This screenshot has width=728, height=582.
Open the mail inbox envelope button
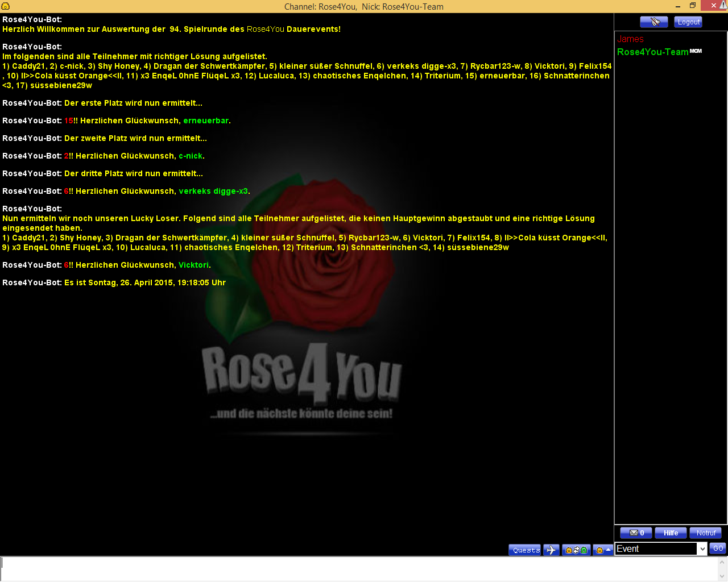636,533
